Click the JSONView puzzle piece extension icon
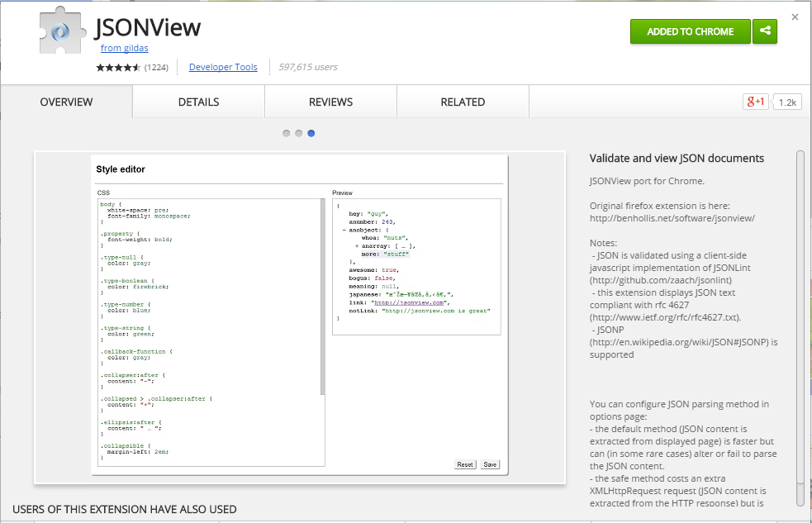The width and height of the screenshot is (812, 523). coord(62,31)
